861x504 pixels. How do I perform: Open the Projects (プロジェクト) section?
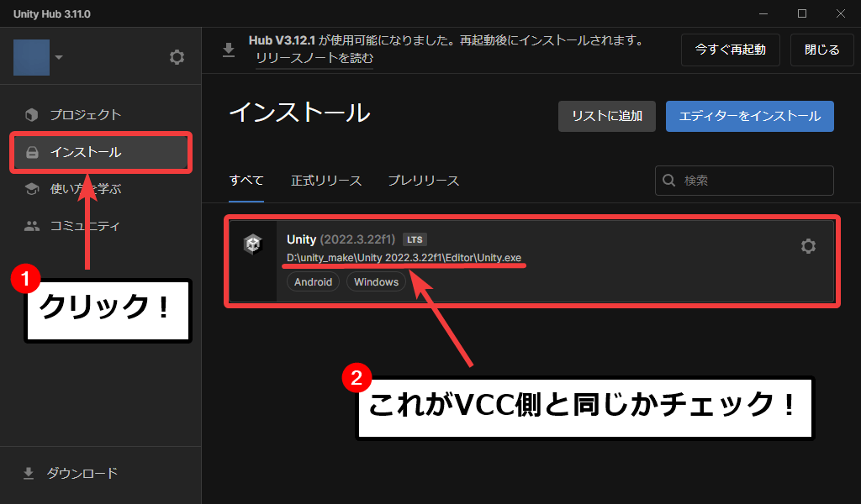pyautogui.click(x=101, y=114)
